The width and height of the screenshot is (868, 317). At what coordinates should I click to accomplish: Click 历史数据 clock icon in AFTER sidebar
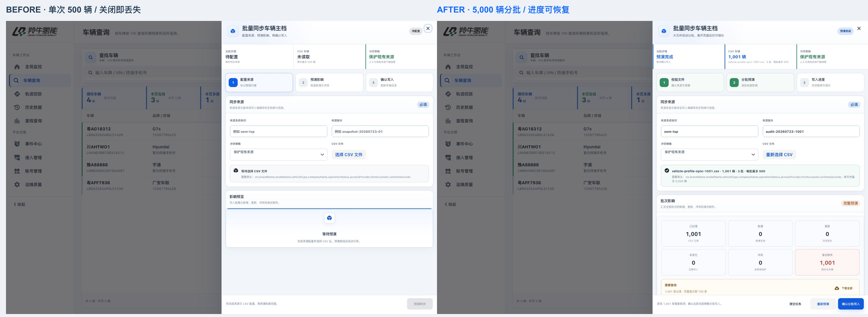(448, 107)
